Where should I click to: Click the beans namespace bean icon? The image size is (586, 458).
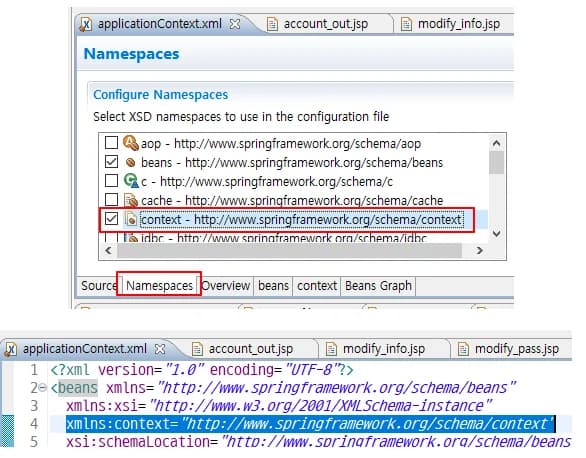pyautogui.click(x=130, y=163)
